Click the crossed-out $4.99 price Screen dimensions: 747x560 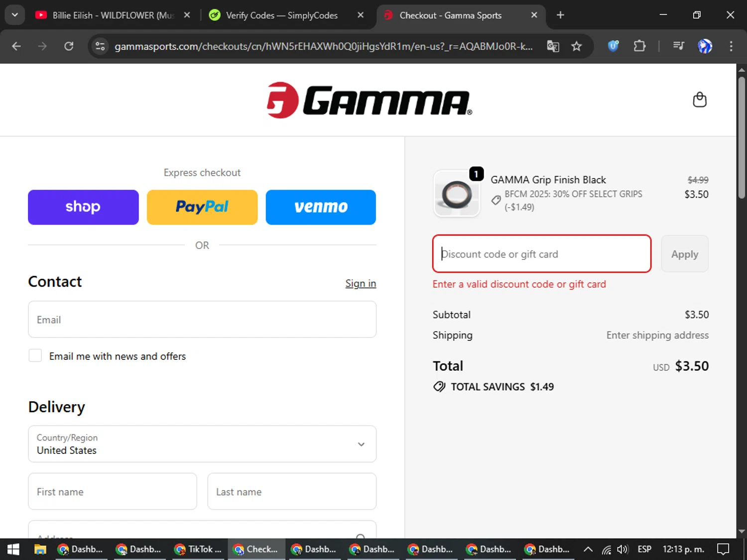click(698, 180)
